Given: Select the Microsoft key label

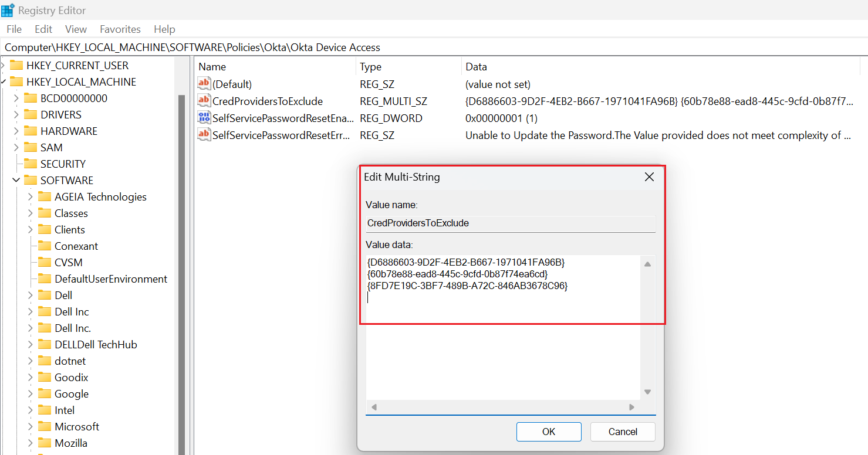Looking at the screenshot, I should (77, 427).
